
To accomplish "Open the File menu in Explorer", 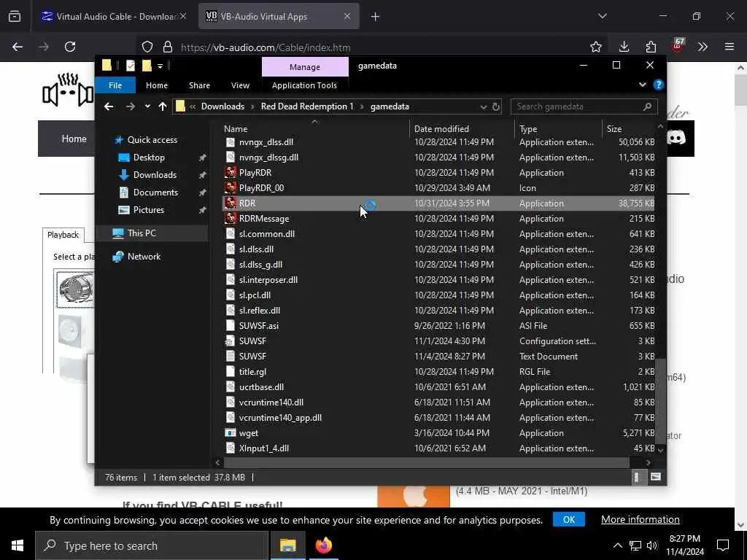I will pos(115,85).
